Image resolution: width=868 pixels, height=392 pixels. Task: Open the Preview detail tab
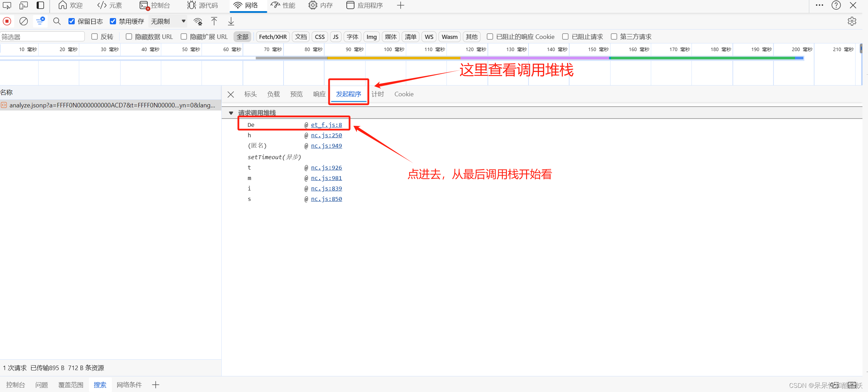point(296,94)
